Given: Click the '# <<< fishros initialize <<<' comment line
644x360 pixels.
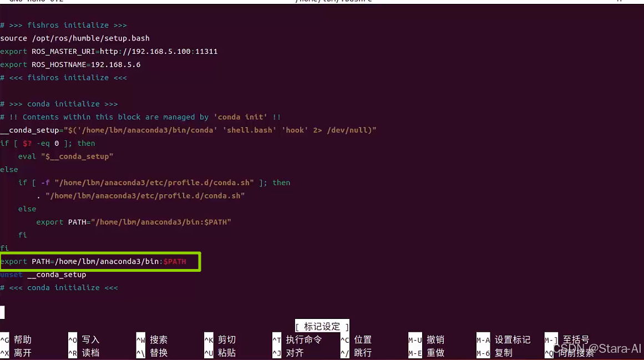Looking at the screenshot, I should pos(64,78).
